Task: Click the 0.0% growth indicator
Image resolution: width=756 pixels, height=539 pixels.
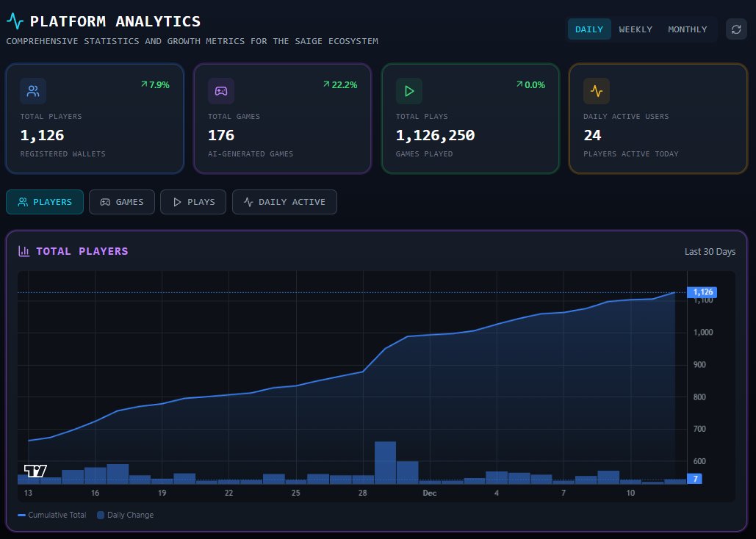Action: pyautogui.click(x=531, y=85)
